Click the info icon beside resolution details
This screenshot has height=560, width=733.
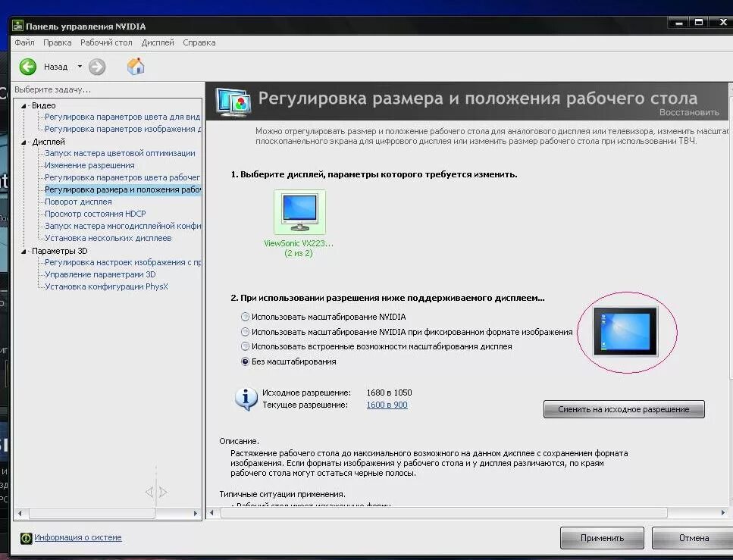(x=246, y=399)
